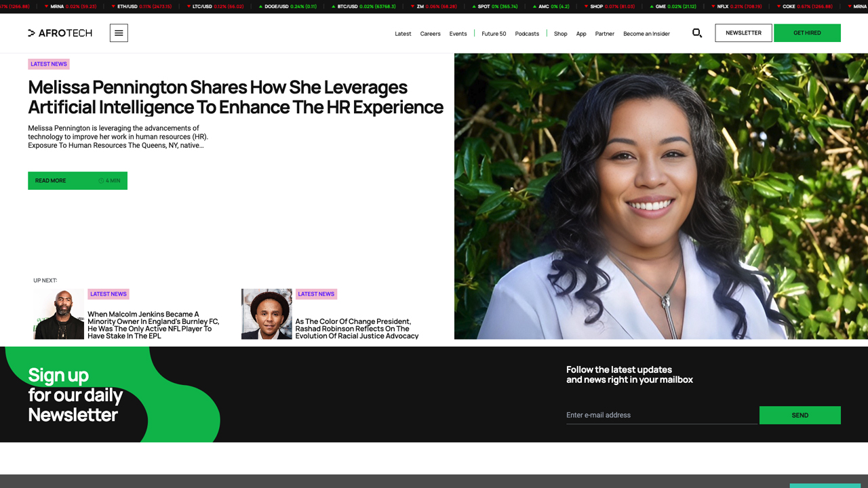The width and height of the screenshot is (868, 488).
Task: Click the Latest News tag above Malcolm Jenkins story
Action: 108,294
